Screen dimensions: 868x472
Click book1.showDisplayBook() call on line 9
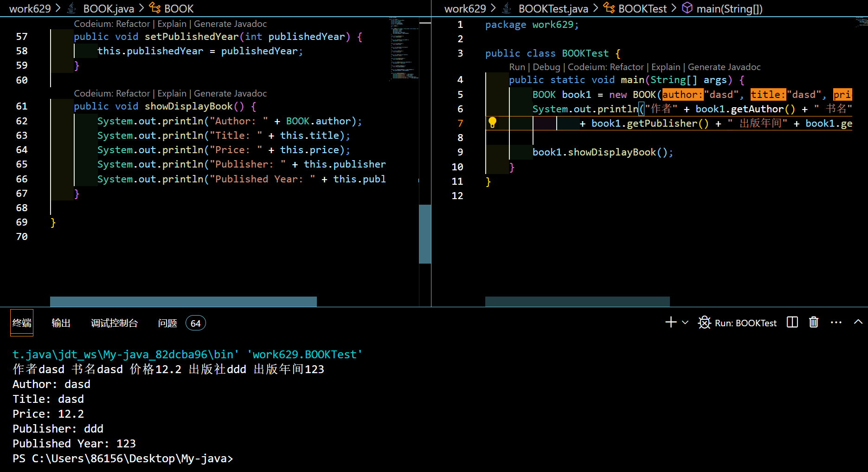pos(602,152)
